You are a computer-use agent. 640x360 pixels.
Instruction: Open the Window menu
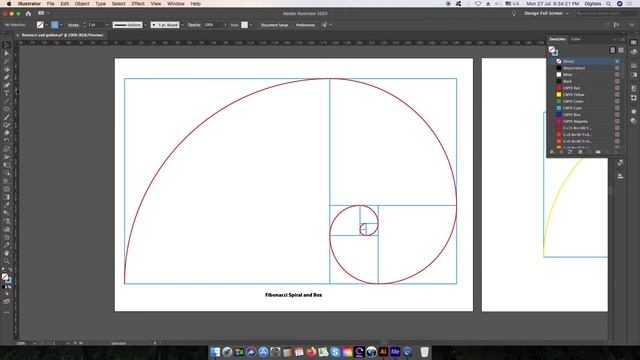coord(176,4)
